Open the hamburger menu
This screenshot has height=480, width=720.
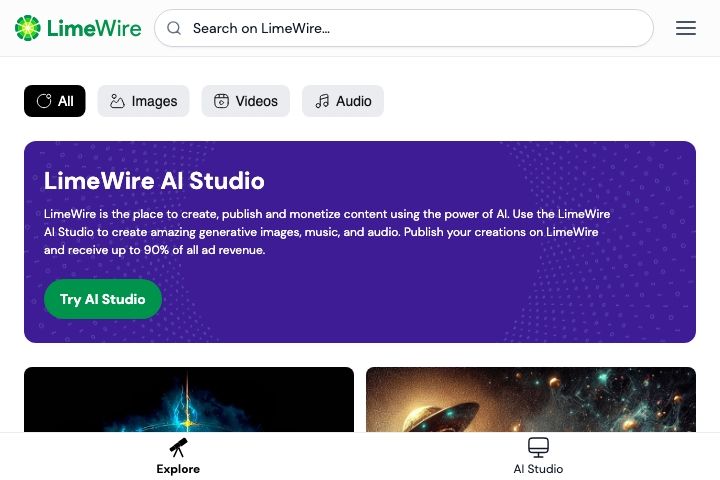pyautogui.click(x=686, y=28)
